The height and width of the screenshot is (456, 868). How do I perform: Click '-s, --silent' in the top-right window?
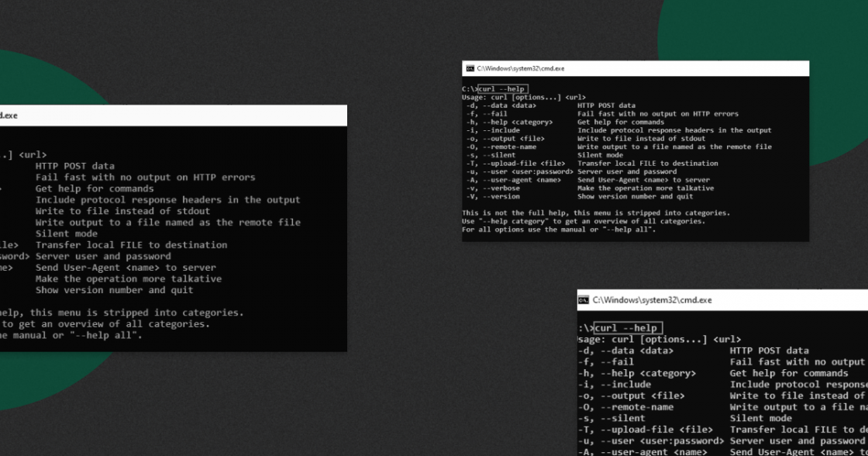click(491, 155)
